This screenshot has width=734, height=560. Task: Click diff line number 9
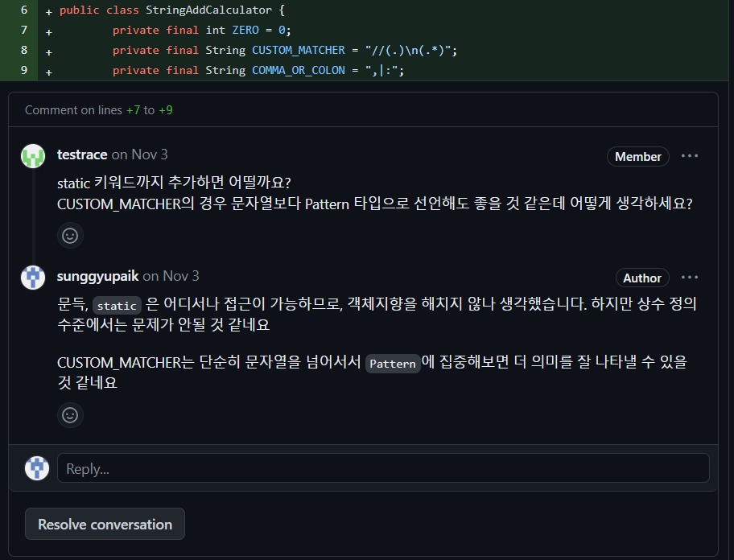[x=24, y=70]
